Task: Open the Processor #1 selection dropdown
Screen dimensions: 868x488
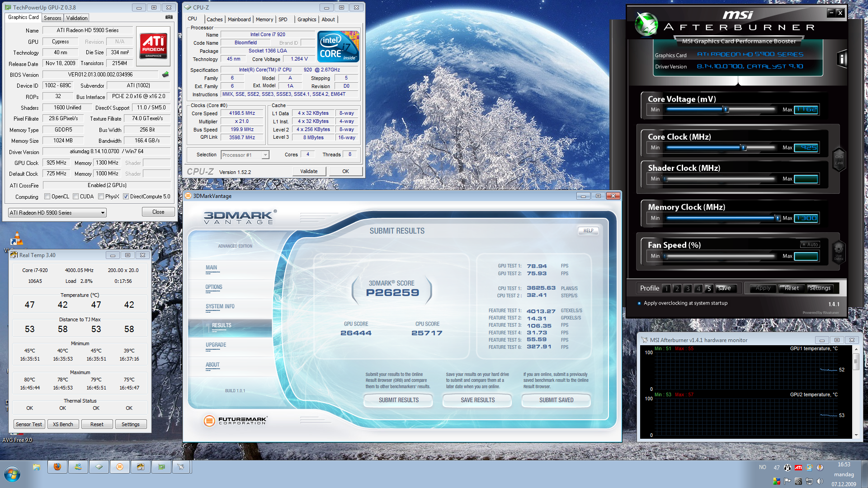Action: click(x=245, y=155)
